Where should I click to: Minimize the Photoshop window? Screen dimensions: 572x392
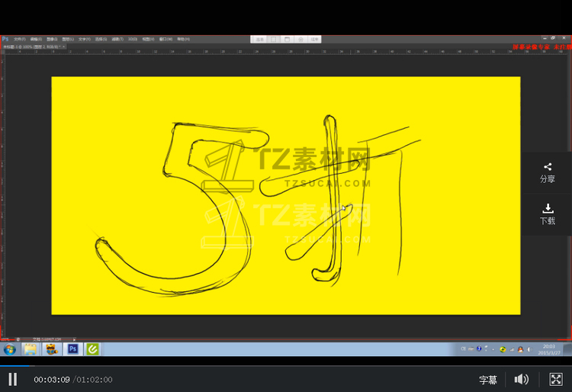click(545, 38)
